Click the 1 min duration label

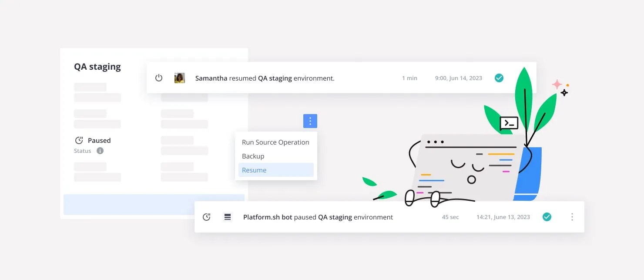409,78
